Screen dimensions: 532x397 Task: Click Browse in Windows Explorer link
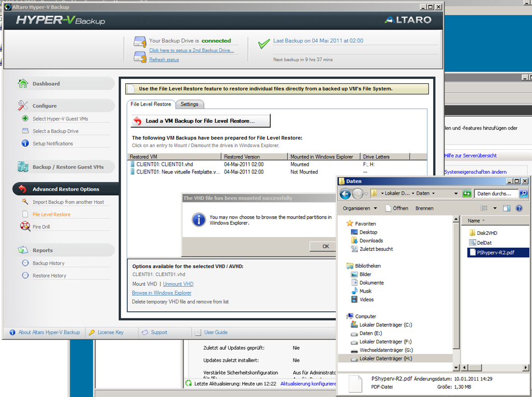(162, 293)
